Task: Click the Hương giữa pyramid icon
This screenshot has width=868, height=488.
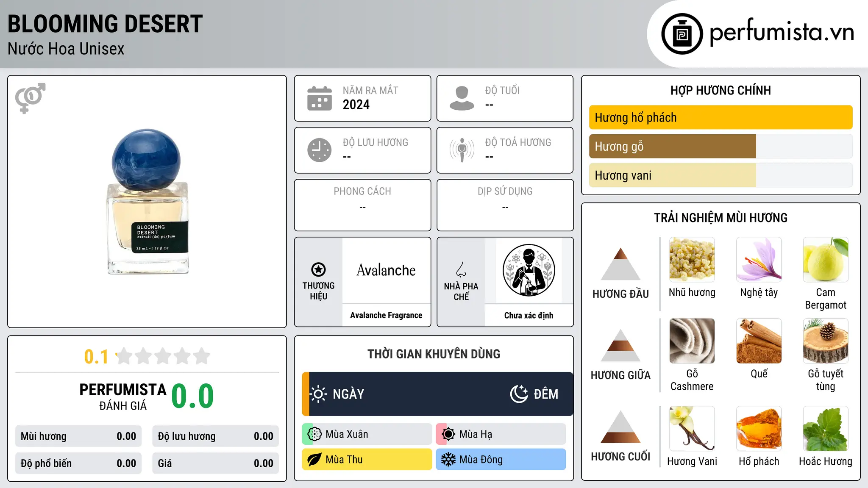Action: [x=620, y=345]
